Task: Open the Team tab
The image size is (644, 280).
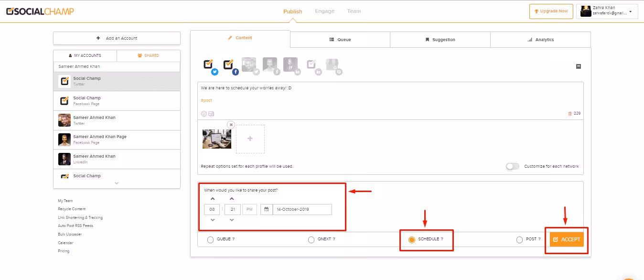Action: pos(354,11)
